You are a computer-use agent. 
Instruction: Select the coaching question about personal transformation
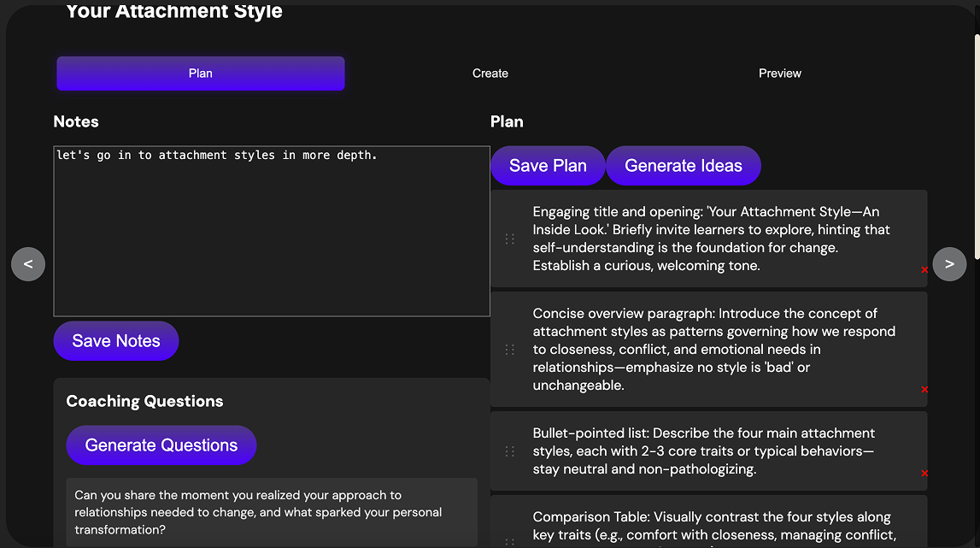point(271,512)
